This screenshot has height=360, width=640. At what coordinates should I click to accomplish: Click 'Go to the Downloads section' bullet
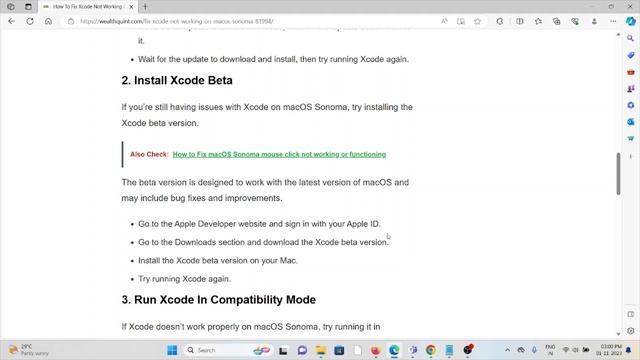pos(263,242)
